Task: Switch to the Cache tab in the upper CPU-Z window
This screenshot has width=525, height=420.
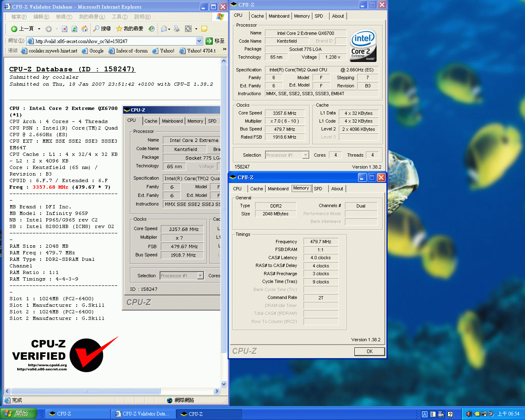Action: point(258,16)
